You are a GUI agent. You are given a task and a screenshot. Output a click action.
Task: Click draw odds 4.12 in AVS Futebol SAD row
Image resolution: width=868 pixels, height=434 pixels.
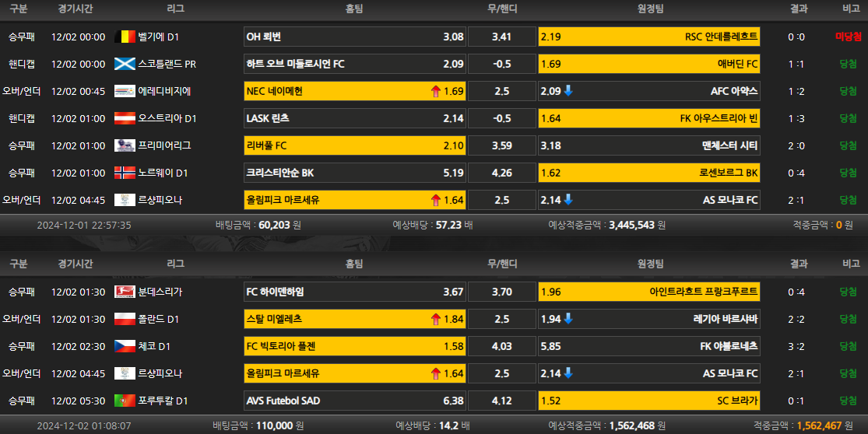point(502,401)
